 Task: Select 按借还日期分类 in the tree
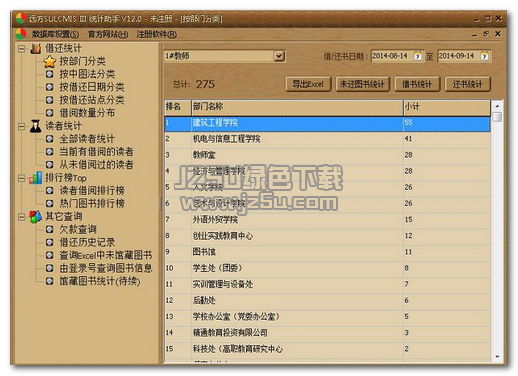(x=92, y=87)
